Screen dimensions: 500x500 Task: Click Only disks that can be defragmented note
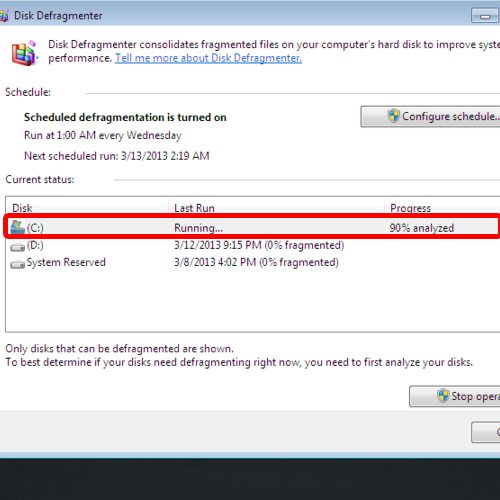[x=119, y=349]
